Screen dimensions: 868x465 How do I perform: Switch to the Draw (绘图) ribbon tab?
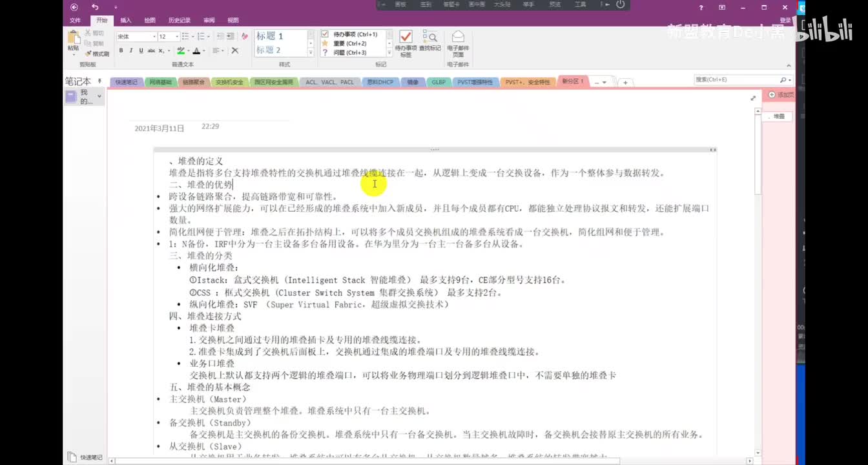pyautogui.click(x=150, y=21)
